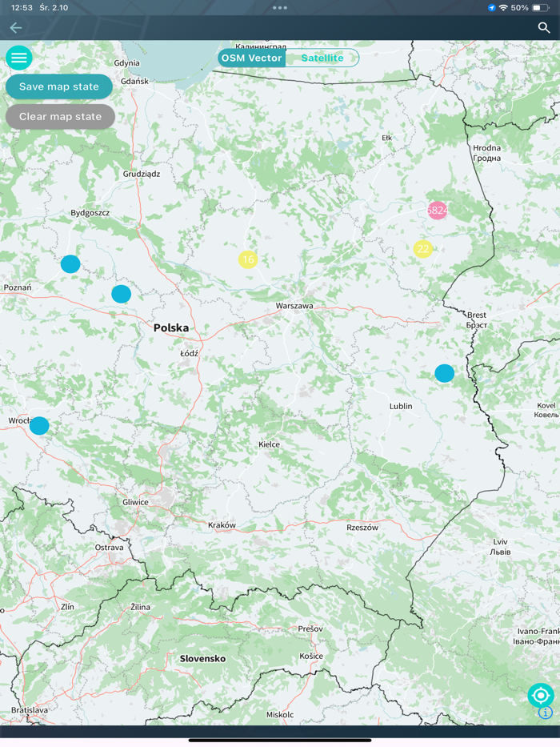560x747 pixels.
Task: Tap the three-dot multitasking indicator
Action: coord(280,8)
